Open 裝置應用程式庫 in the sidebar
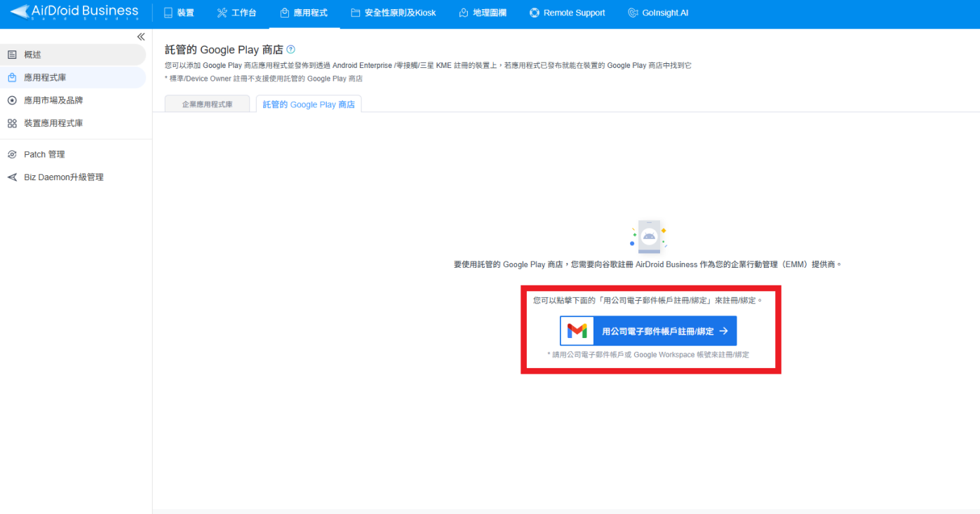 coord(73,123)
